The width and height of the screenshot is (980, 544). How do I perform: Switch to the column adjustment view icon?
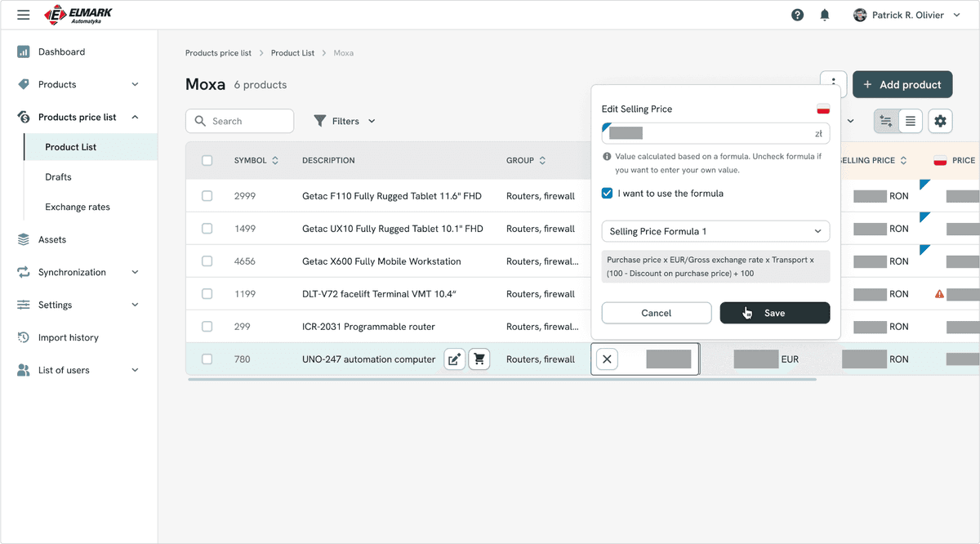886,121
